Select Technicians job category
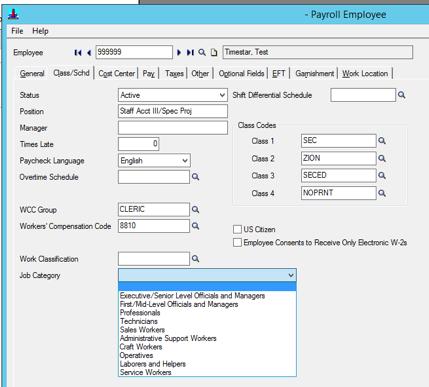Viewport: 429px width, 387px height. (x=207, y=321)
